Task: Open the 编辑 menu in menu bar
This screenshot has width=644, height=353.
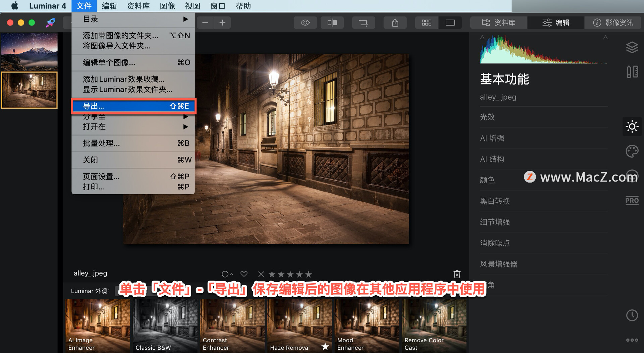Action: point(109,6)
